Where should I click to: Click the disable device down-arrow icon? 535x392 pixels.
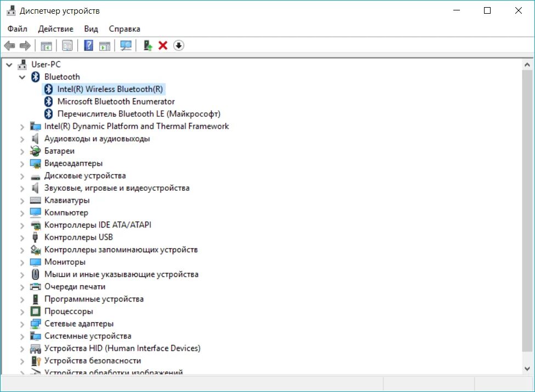[x=179, y=46]
